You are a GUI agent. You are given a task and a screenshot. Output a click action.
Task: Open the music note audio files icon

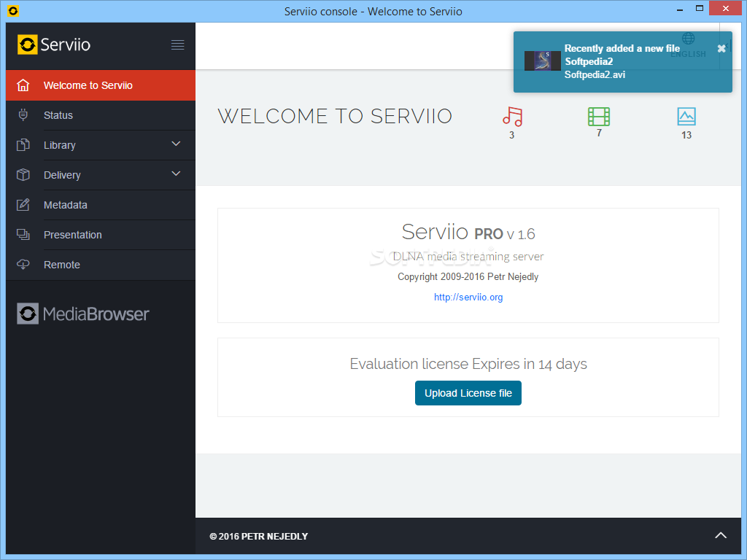512,116
